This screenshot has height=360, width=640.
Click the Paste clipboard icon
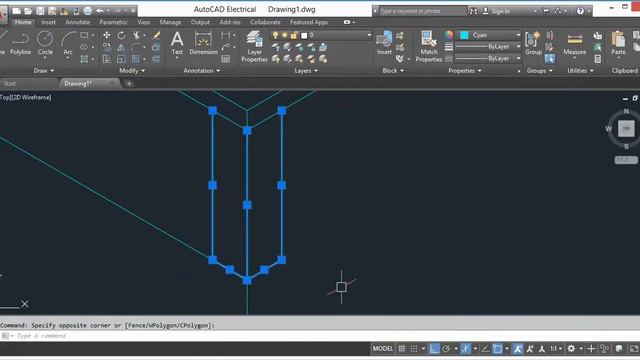pyautogui.click(x=618, y=43)
